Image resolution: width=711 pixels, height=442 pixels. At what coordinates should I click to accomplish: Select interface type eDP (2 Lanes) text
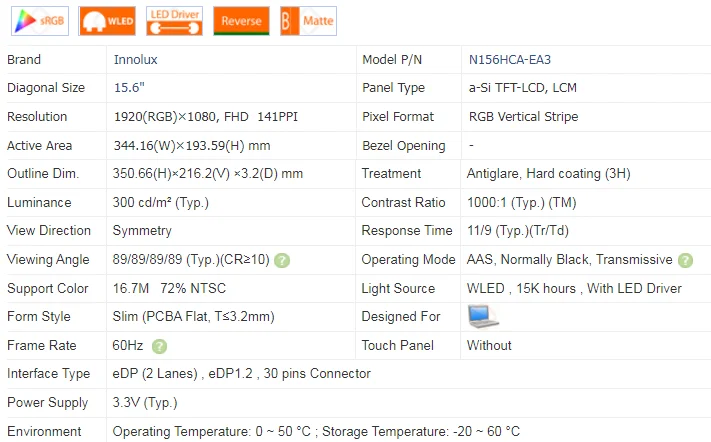tap(155, 374)
